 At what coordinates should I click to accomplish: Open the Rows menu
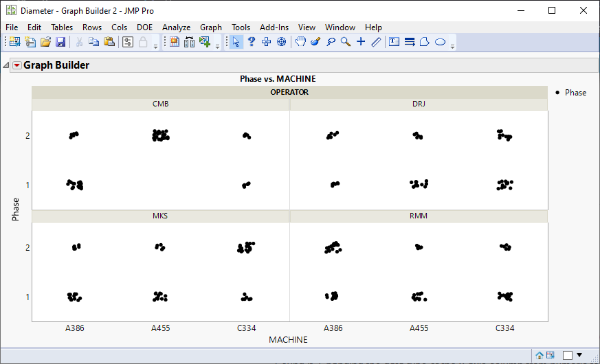(x=92, y=27)
